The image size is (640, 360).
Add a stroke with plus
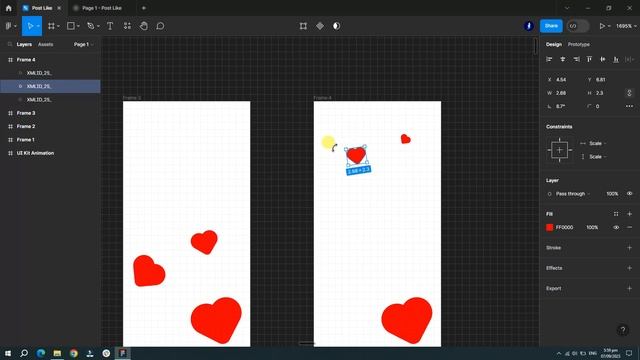pos(629,248)
